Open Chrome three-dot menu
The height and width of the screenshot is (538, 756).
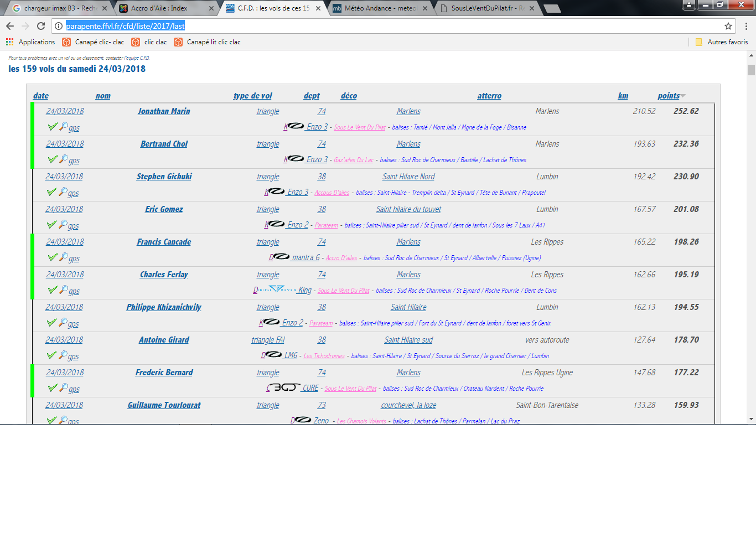[x=746, y=26]
